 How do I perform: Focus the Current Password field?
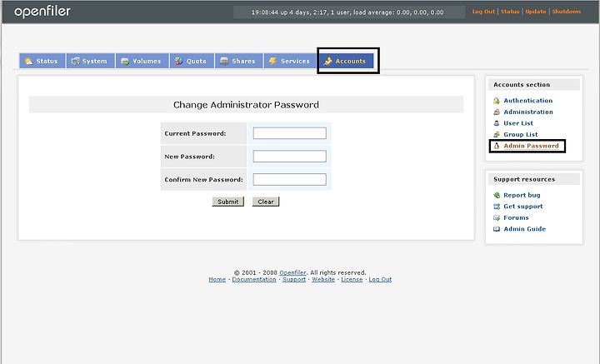(290, 133)
